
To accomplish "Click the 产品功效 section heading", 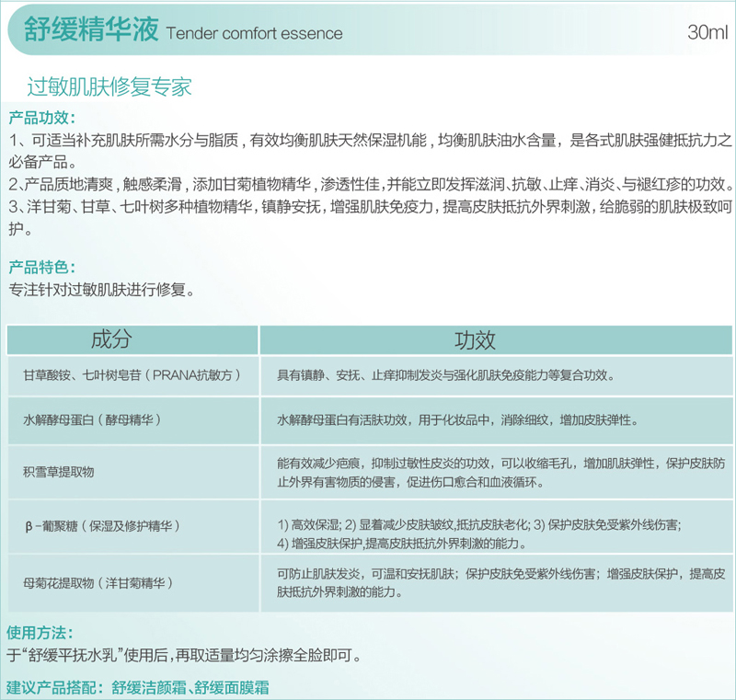I will [42, 119].
